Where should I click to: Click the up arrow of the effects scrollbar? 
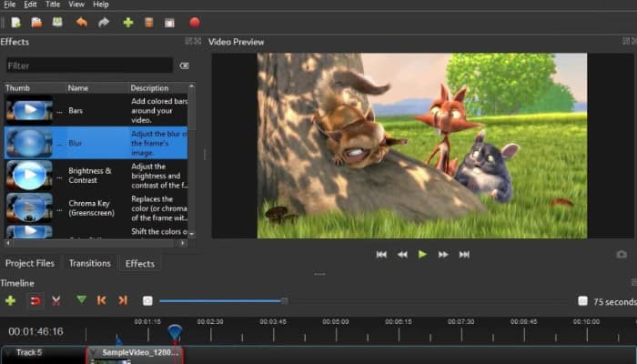click(x=191, y=86)
